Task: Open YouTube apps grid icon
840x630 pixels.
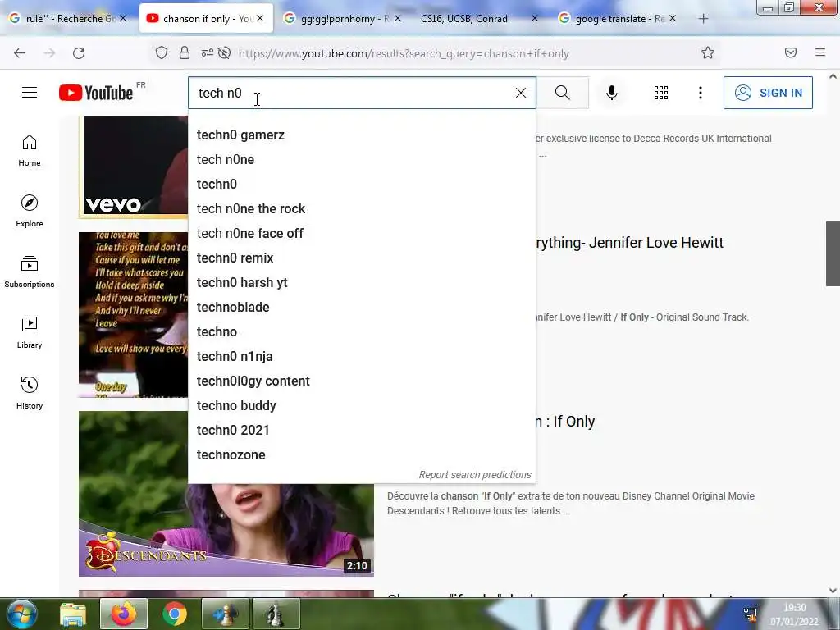Action: pos(661,93)
